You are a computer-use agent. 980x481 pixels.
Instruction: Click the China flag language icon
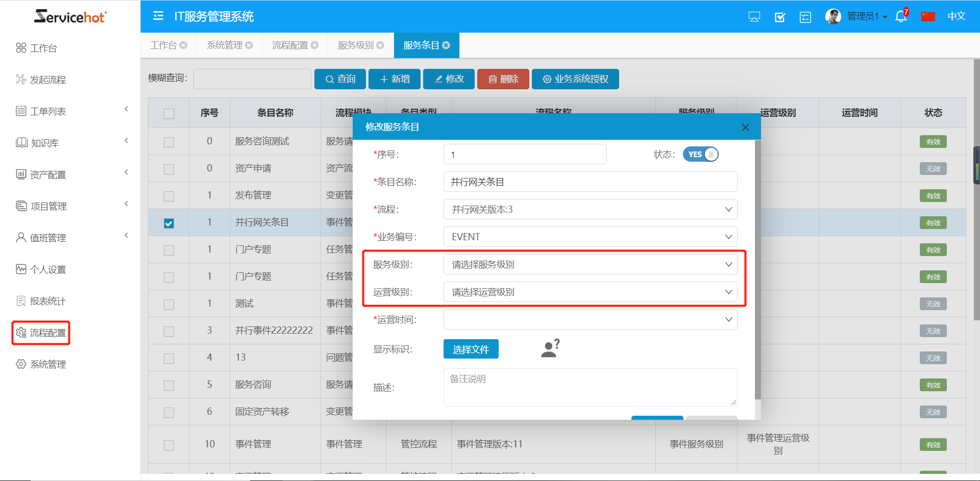point(927,16)
